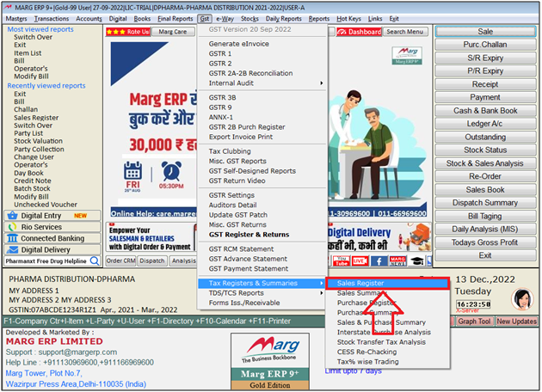Open the e-Way menu
Screen dimensions: 542x392
click(225, 19)
